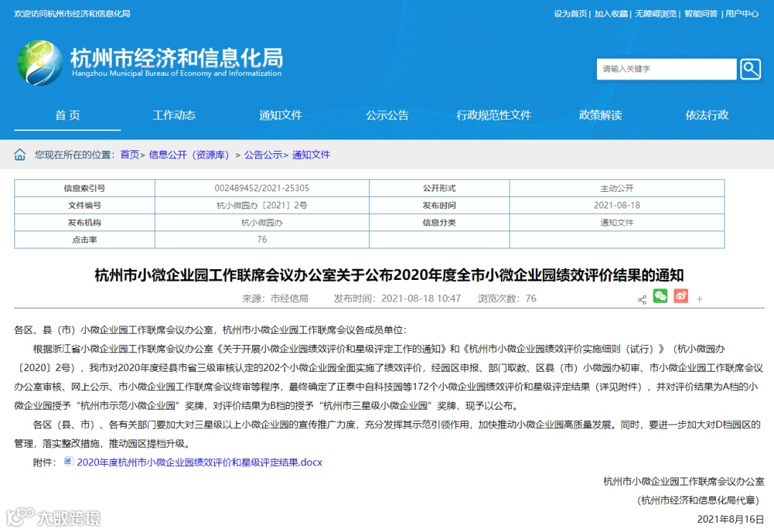The height and width of the screenshot is (532, 774).
Task: Click （杭州市经济和信息化局代章） signature line
Action: 698,500
